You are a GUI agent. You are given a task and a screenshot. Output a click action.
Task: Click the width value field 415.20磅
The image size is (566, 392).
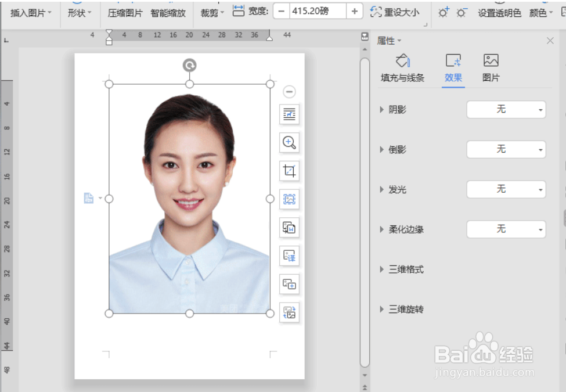click(x=318, y=11)
